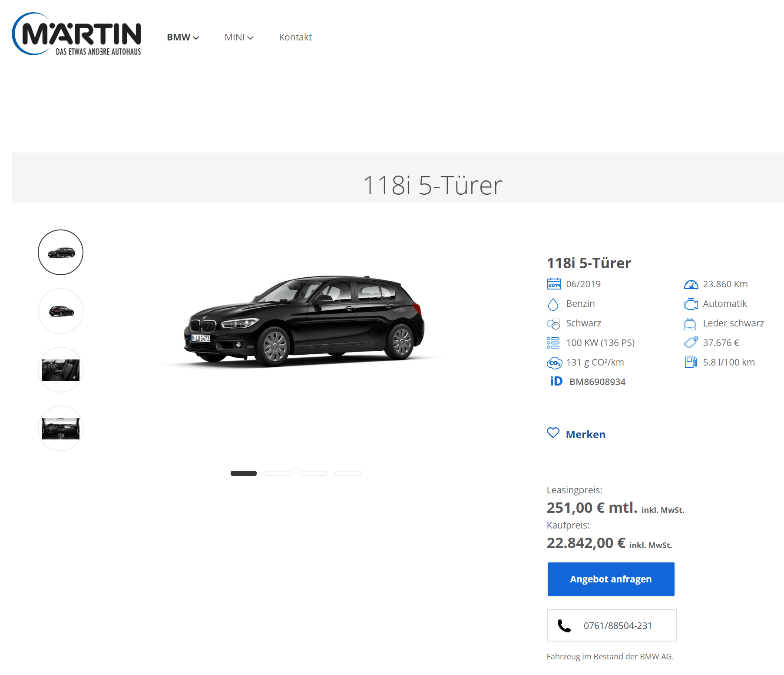
Task: Click the power output list icon
Action: [553, 343]
